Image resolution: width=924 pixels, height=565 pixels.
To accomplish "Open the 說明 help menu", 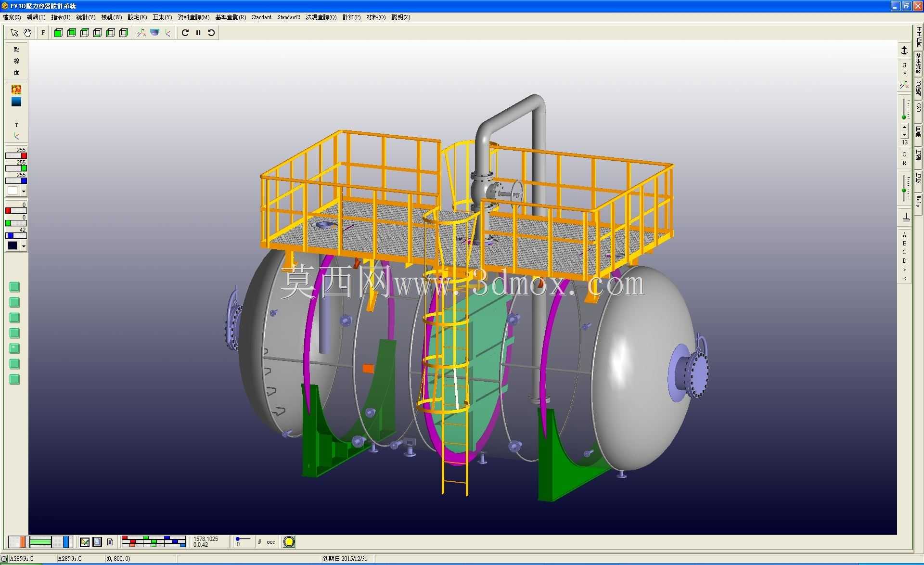I will point(401,17).
